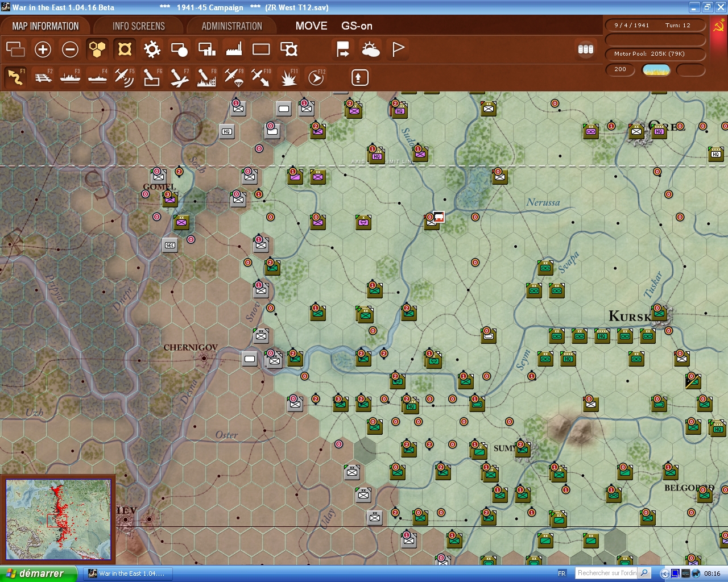Click the rectangle-with-bars toolbar icon
The height and width of the screenshot is (582, 728).
(206, 49)
